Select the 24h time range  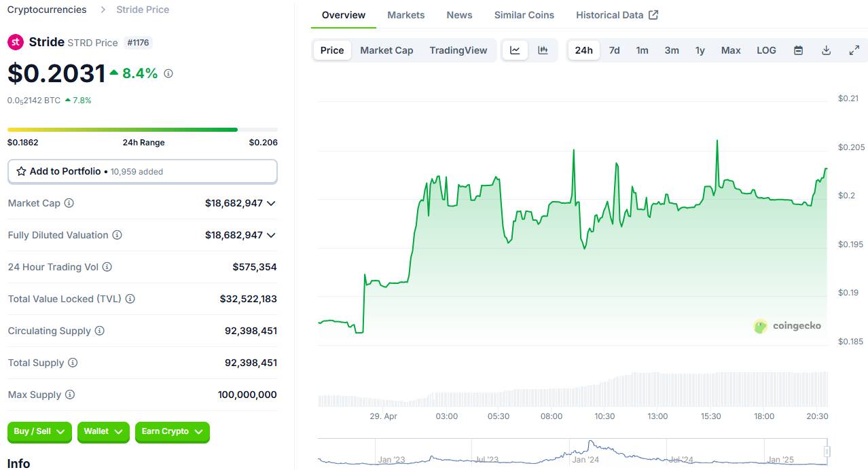tap(584, 50)
